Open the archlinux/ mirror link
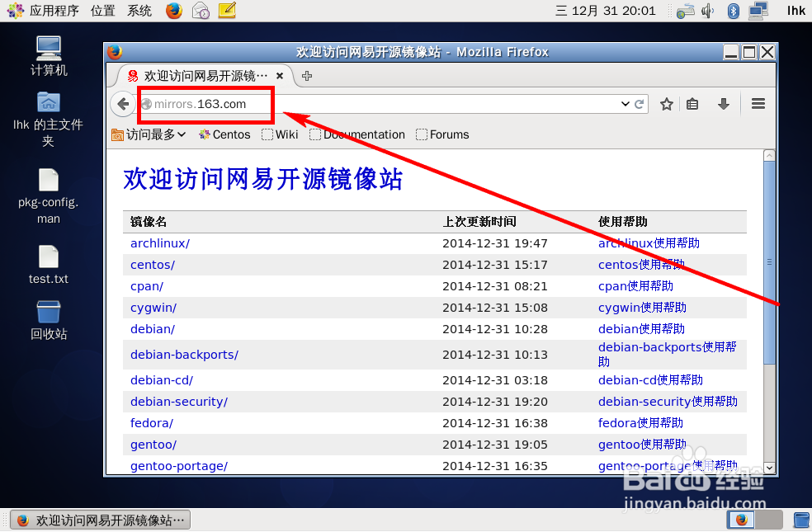The height and width of the screenshot is (532, 812). [x=160, y=243]
